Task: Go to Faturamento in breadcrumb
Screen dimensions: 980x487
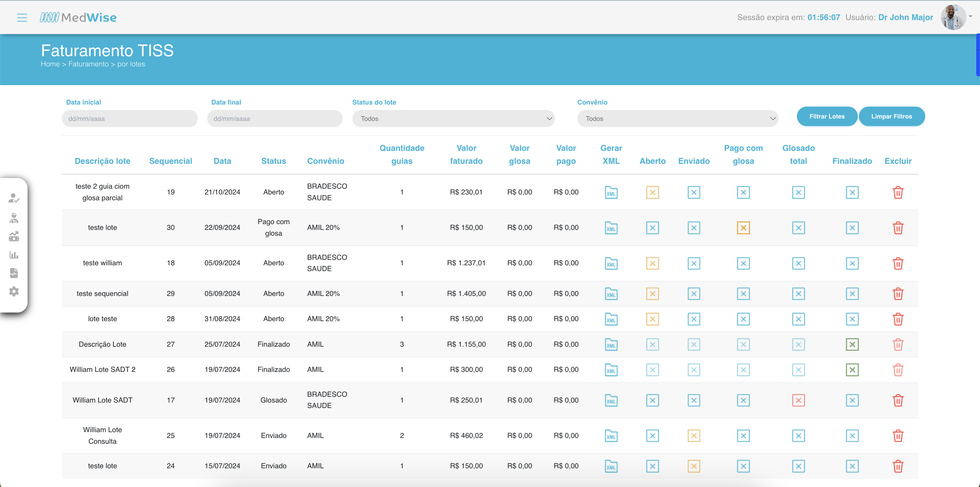Action: [x=88, y=64]
